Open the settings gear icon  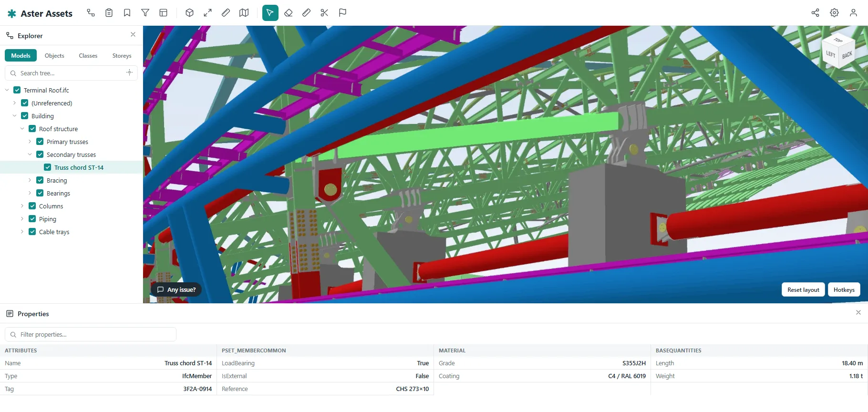834,13
